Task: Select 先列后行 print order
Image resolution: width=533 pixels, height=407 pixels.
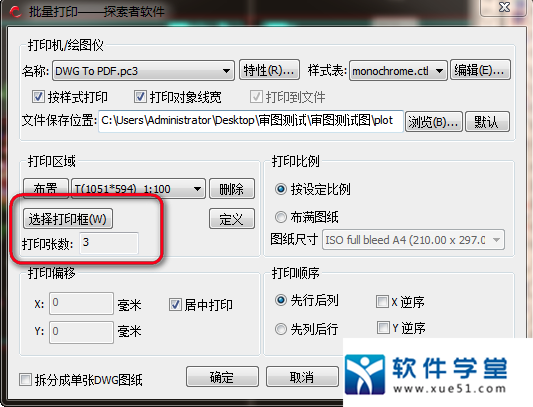Action: [x=281, y=329]
